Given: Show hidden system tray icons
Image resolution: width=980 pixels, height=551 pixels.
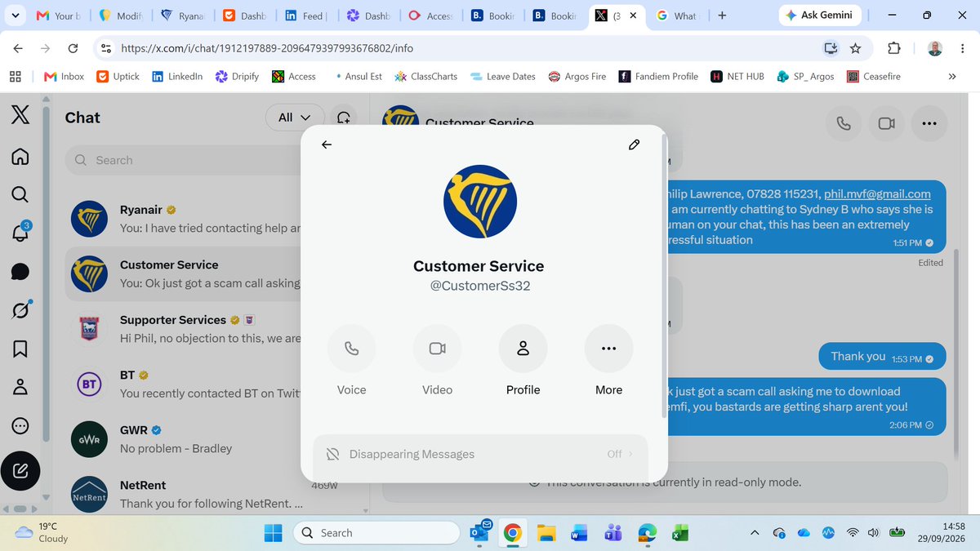Looking at the screenshot, I should pos(755,532).
